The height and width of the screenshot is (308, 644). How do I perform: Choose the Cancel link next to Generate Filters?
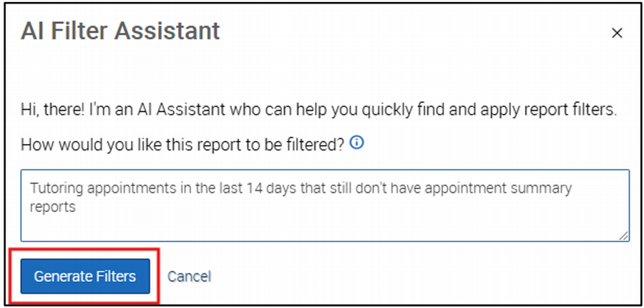tap(190, 276)
